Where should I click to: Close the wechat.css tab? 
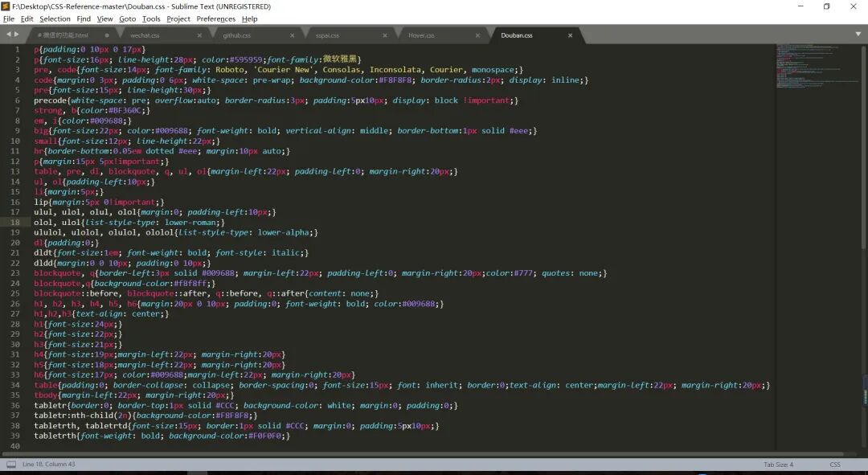[x=199, y=35]
